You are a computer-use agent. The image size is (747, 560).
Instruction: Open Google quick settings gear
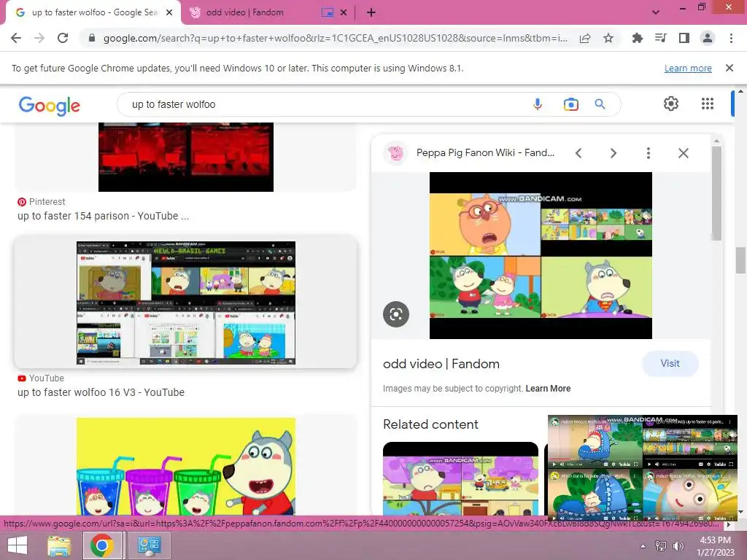(x=671, y=104)
